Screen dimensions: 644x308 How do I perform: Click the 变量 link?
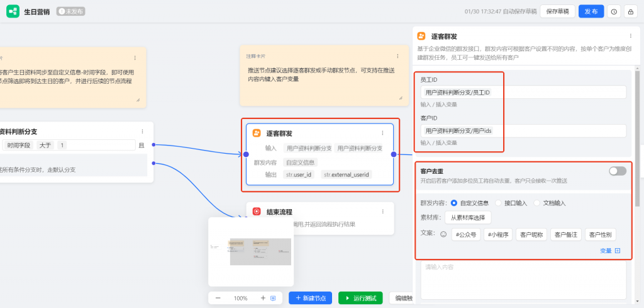coord(606,251)
